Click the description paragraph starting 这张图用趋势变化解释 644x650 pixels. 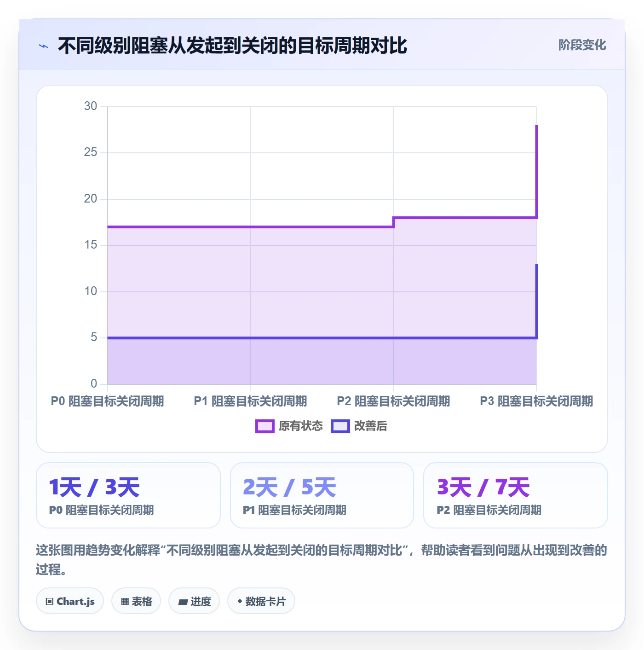(x=322, y=560)
